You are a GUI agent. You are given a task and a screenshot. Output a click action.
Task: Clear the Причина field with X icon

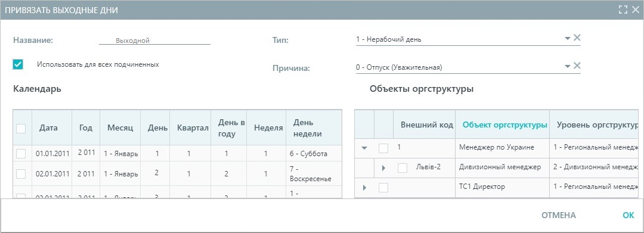coord(577,66)
